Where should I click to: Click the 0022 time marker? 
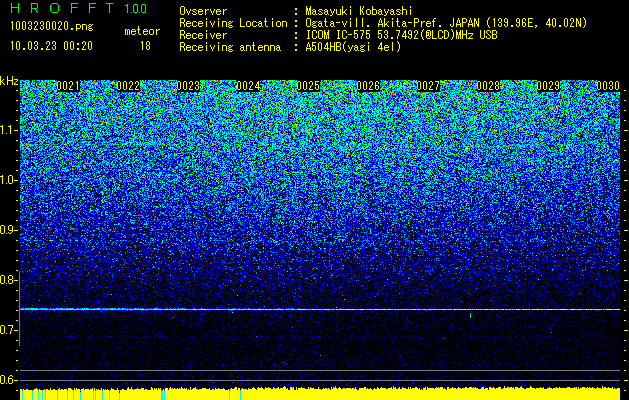tap(128, 86)
